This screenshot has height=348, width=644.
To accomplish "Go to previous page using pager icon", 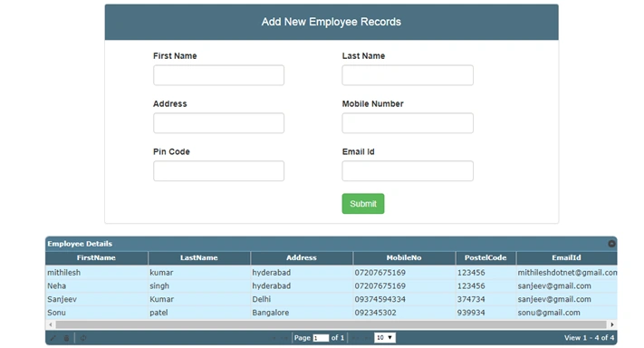I will tap(284, 338).
